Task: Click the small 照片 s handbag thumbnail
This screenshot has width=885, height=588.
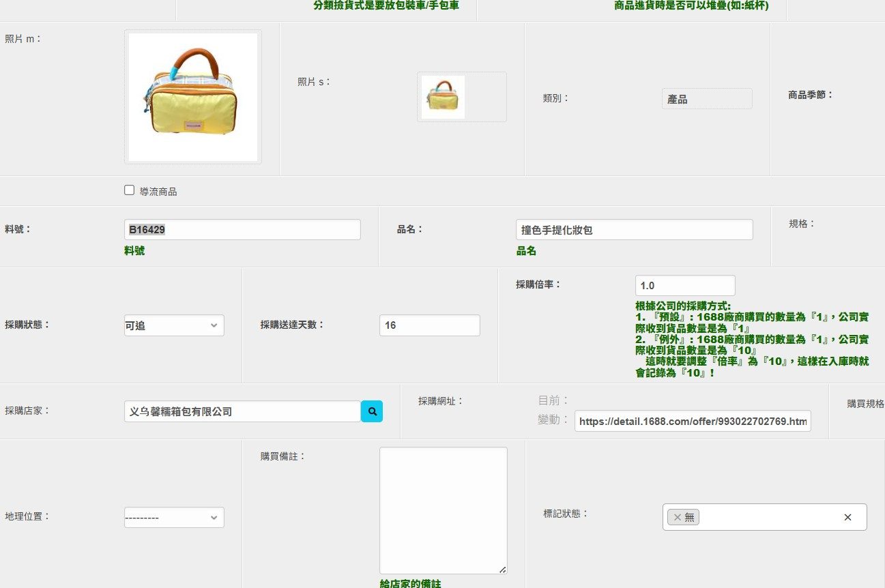Action: tap(443, 97)
